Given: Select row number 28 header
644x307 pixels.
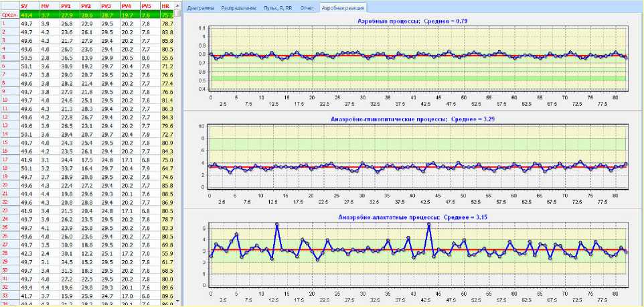Looking at the screenshot, I should (9, 253).
